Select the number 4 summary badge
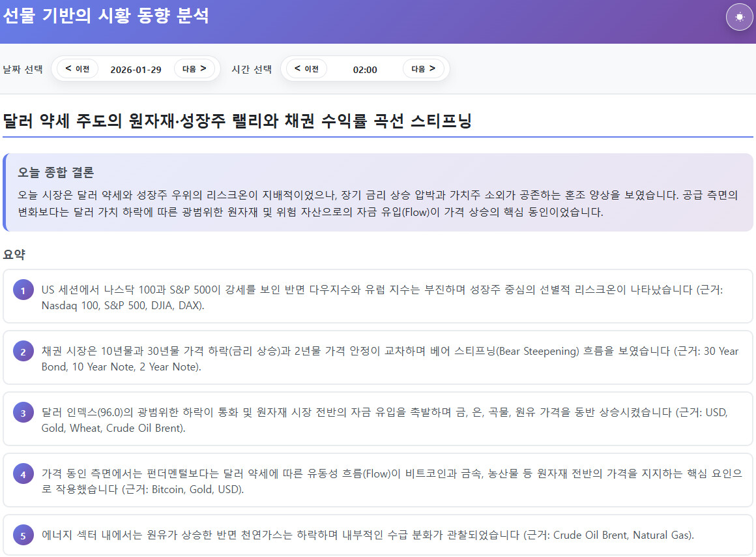The image size is (756, 557). pyautogui.click(x=23, y=475)
